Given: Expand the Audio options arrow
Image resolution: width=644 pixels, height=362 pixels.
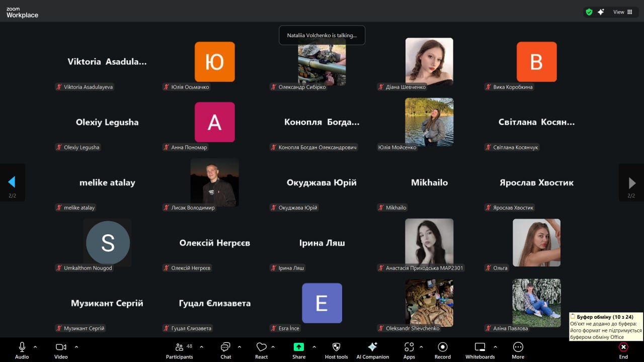Looking at the screenshot, I should tap(35, 347).
